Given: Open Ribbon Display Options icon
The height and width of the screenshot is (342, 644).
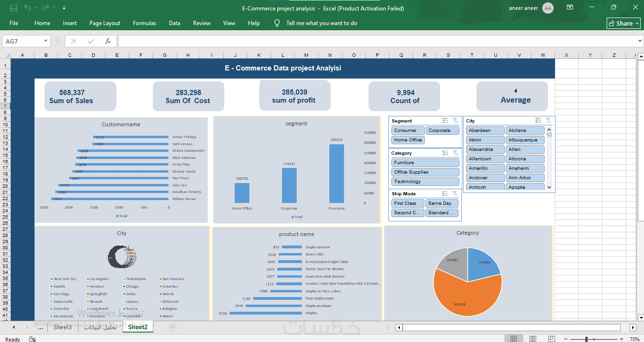Looking at the screenshot, I should pos(570,8).
